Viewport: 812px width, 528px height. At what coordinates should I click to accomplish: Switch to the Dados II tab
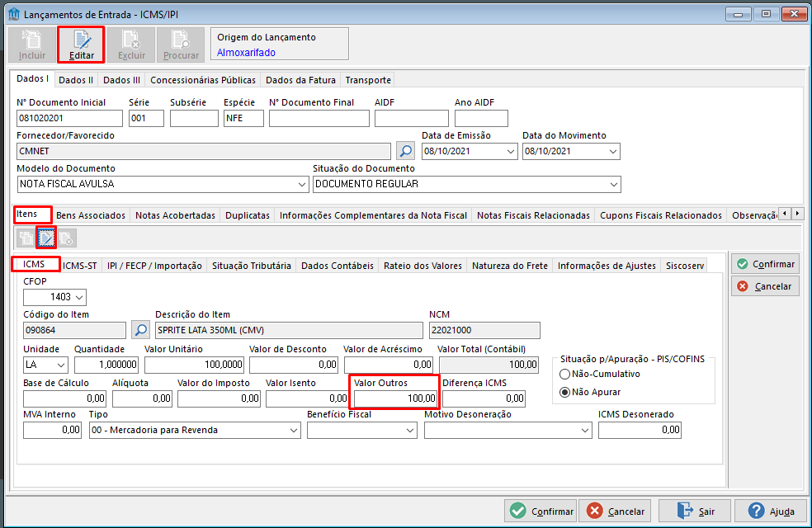click(76, 80)
